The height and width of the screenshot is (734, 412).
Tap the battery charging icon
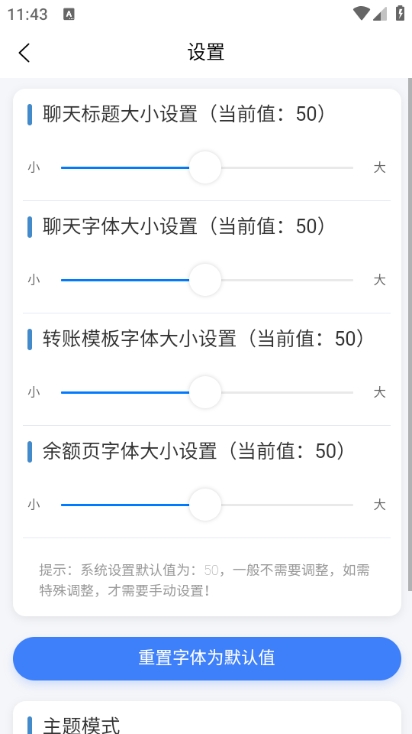point(400,13)
